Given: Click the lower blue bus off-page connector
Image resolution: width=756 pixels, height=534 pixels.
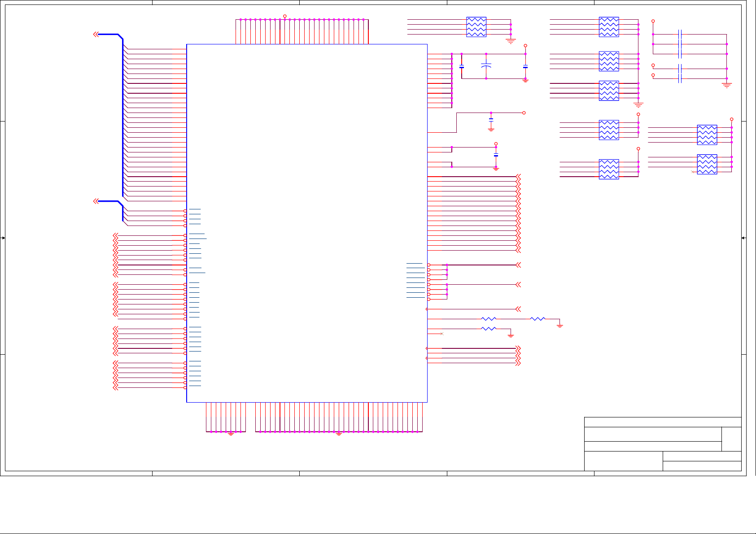Looking at the screenshot, I should [x=96, y=201].
